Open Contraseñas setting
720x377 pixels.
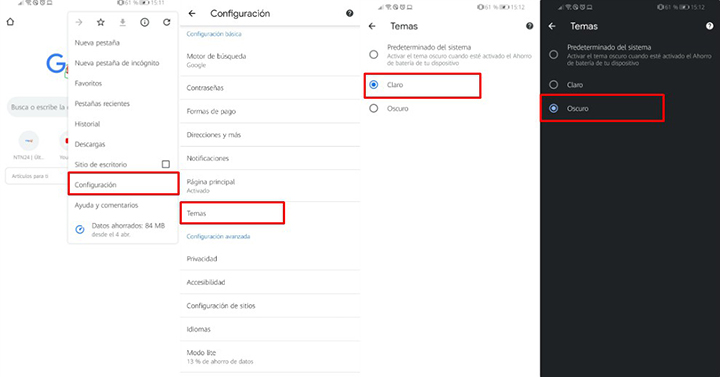pyautogui.click(x=270, y=88)
